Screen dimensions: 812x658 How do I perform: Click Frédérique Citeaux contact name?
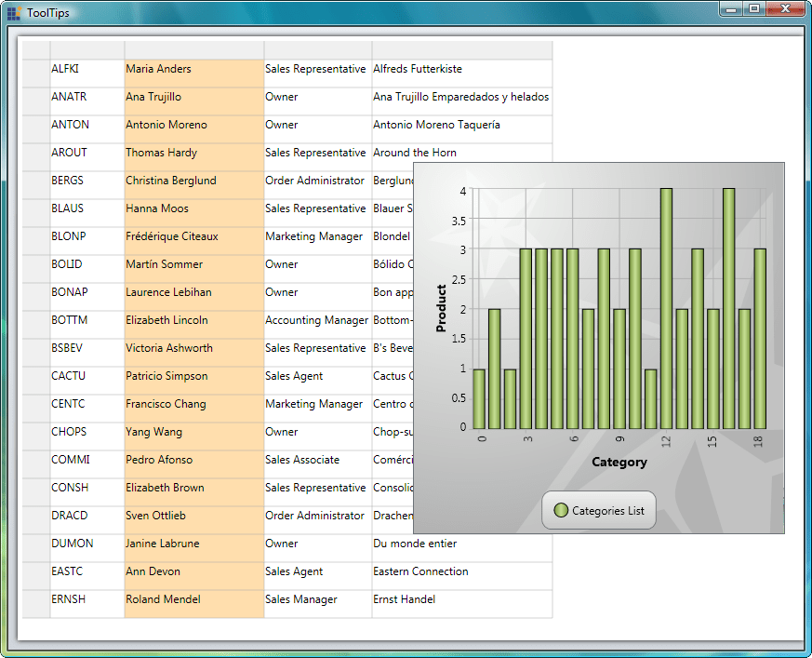(x=194, y=241)
